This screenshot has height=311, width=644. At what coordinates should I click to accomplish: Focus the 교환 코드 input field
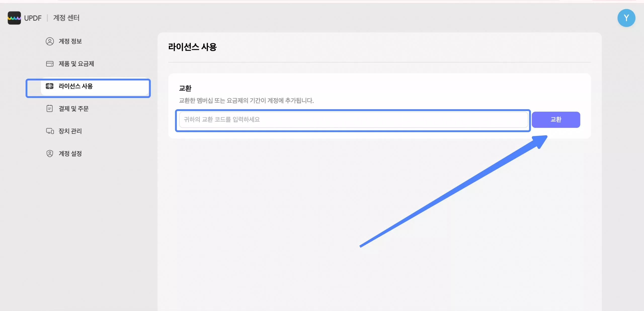click(353, 120)
